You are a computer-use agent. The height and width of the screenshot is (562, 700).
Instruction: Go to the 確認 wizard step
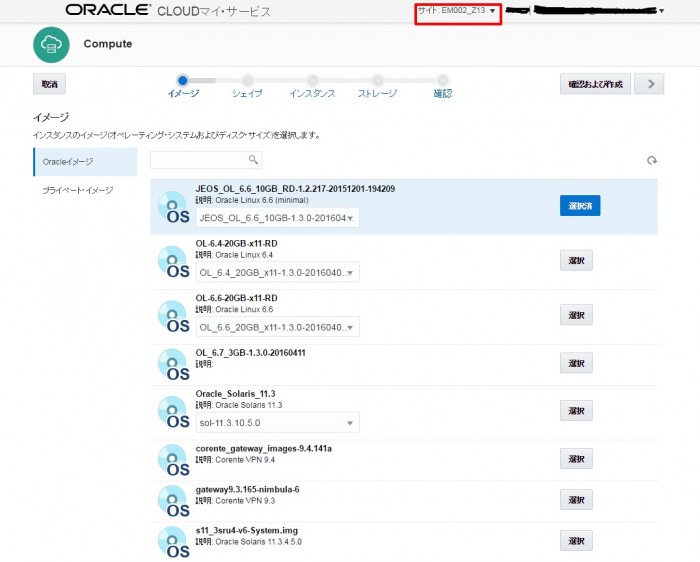pos(443,93)
